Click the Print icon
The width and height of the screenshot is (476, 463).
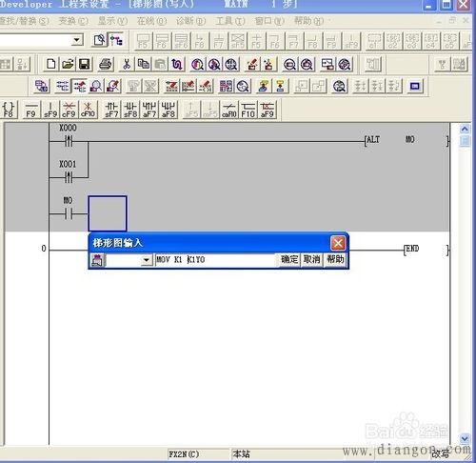(x=106, y=64)
